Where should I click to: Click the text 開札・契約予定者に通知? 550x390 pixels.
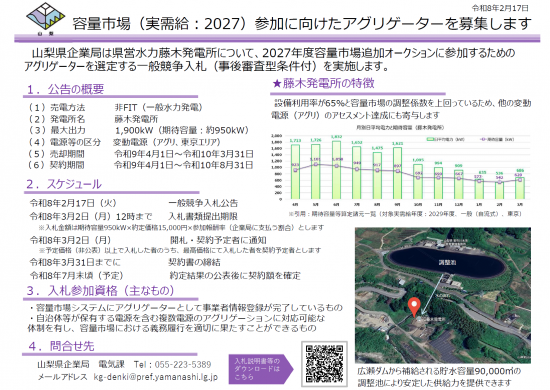point(218,240)
